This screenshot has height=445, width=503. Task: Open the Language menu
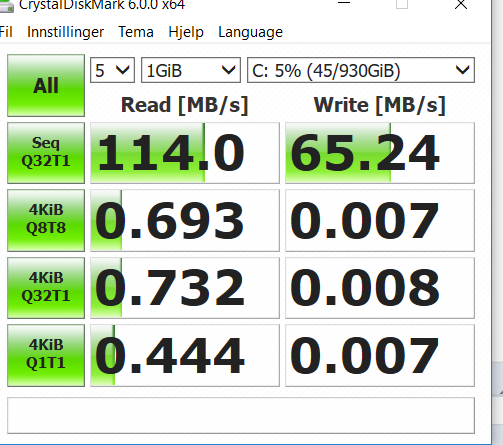click(x=250, y=32)
